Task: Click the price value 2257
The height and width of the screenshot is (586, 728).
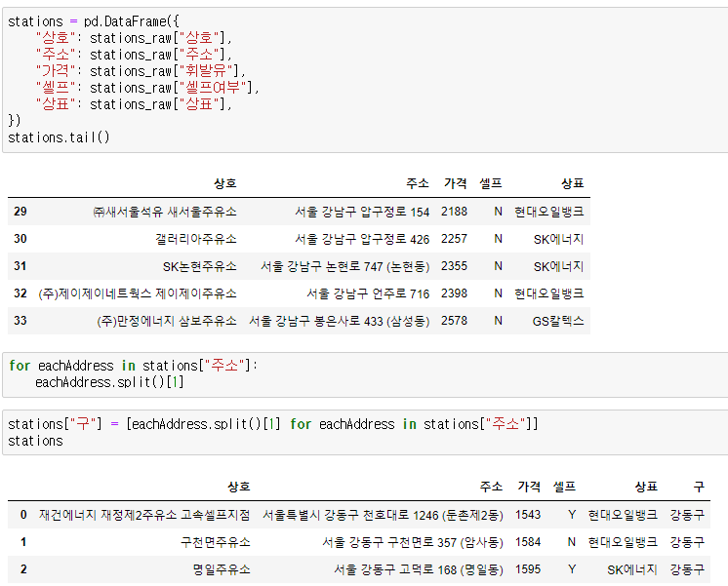Action: [454, 239]
